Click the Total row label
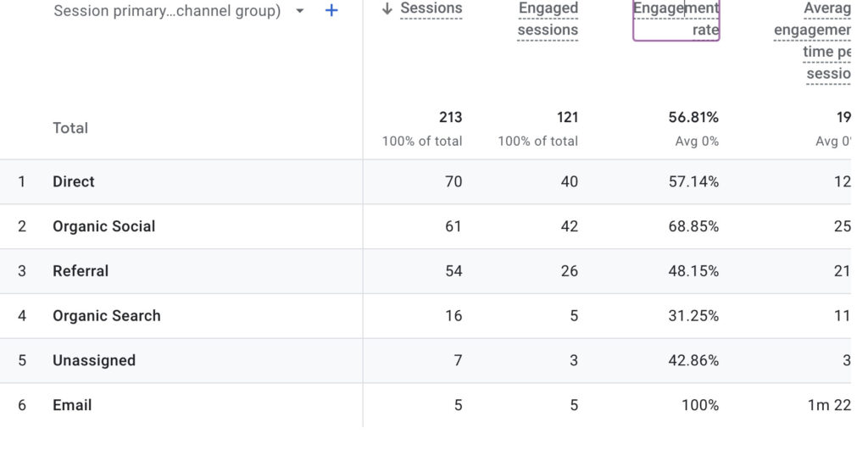The image size is (868, 450). (70, 128)
